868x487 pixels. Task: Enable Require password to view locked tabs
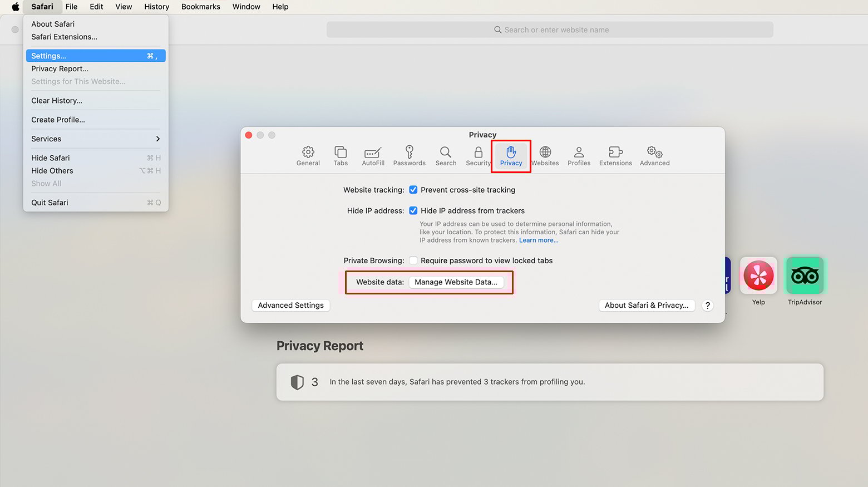[413, 260]
